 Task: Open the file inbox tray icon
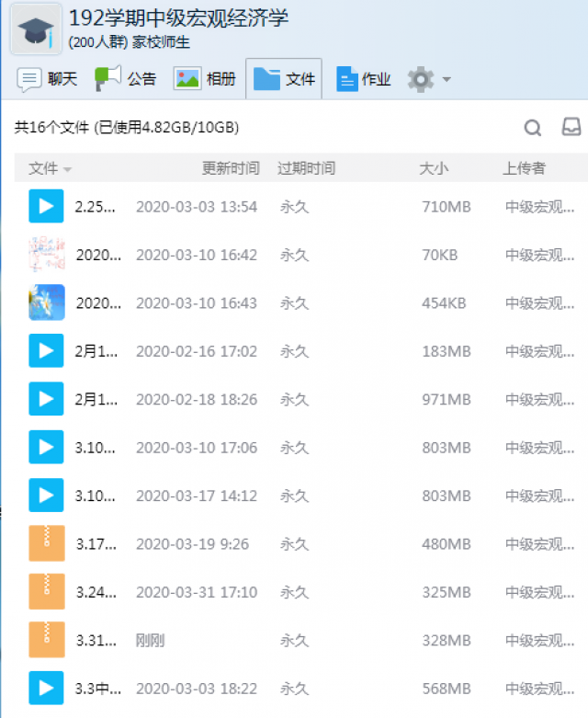[571, 128]
